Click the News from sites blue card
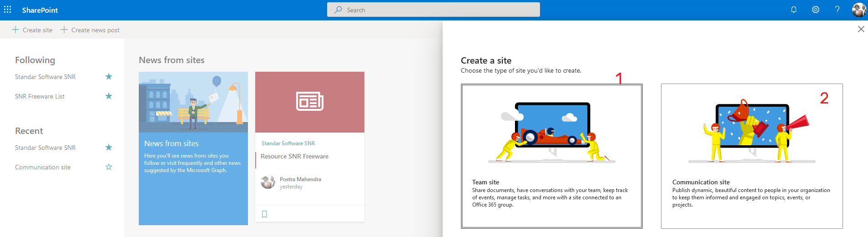This screenshot has height=237, width=868. (x=193, y=148)
